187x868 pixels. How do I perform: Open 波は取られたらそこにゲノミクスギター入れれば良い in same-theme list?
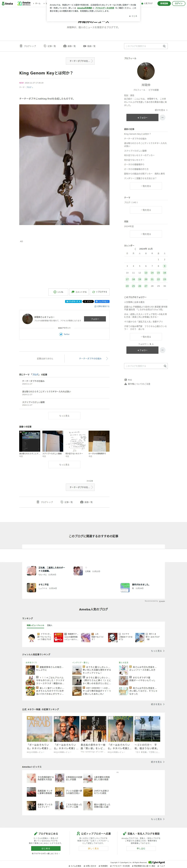coord(46,392)
